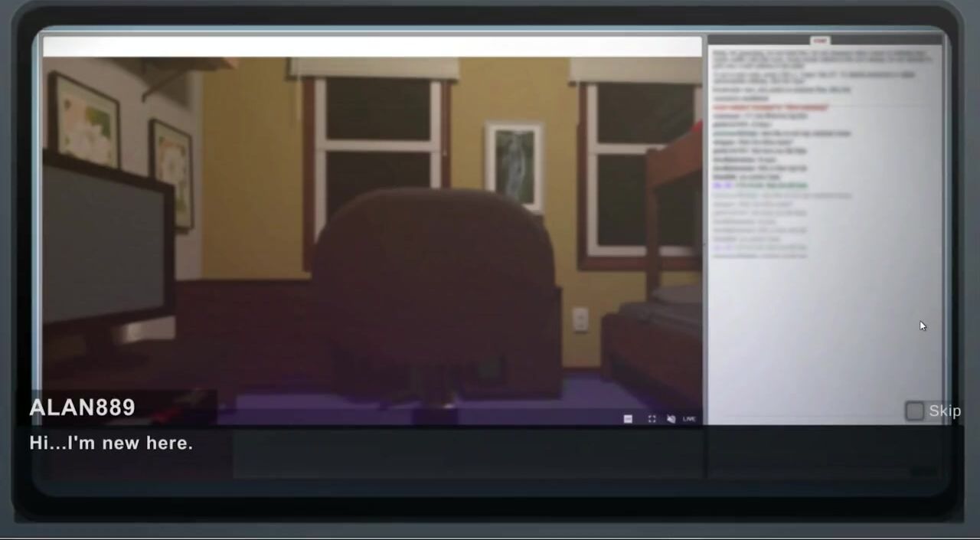Unmute the stream with the speaker icon

pos(671,419)
